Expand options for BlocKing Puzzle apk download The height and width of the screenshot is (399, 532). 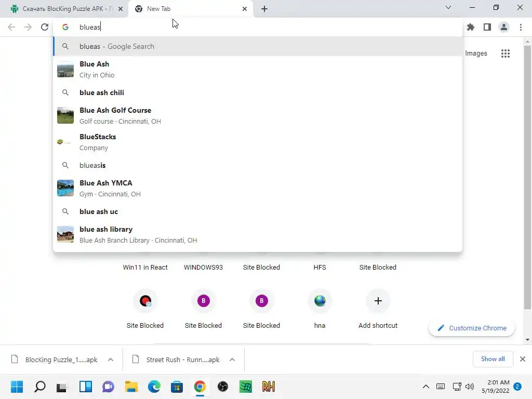[x=111, y=360]
